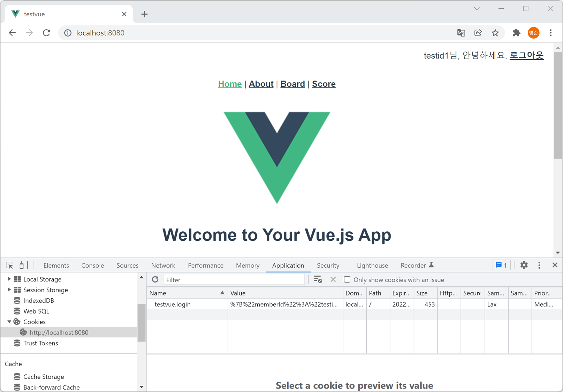The width and height of the screenshot is (563, 392).
Task: Switch to the Console tab
Action: click(x=92, y=266)
